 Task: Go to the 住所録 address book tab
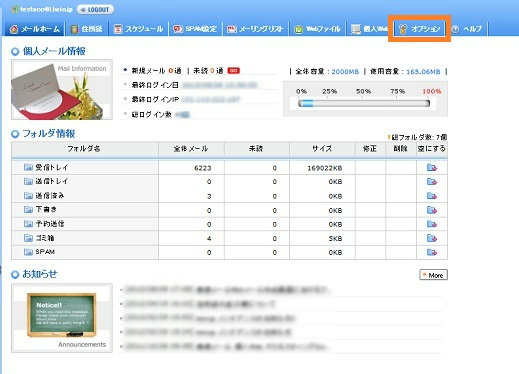[87, 29]
